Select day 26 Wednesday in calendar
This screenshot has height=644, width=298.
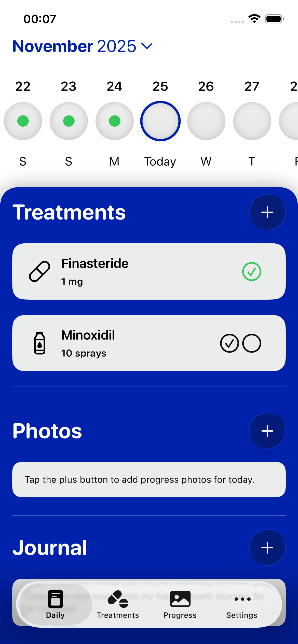[206, 121]
